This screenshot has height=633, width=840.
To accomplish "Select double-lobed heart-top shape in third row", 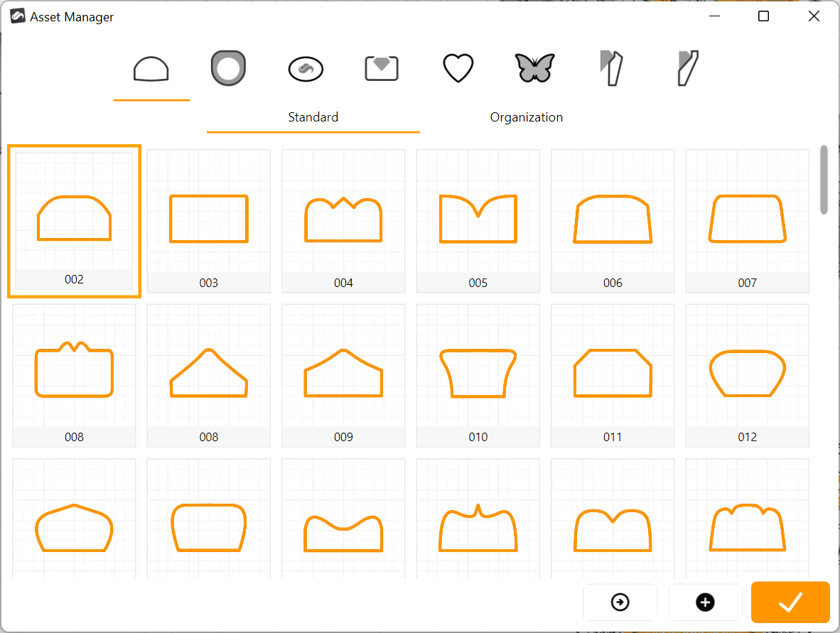I will (613, 519).
